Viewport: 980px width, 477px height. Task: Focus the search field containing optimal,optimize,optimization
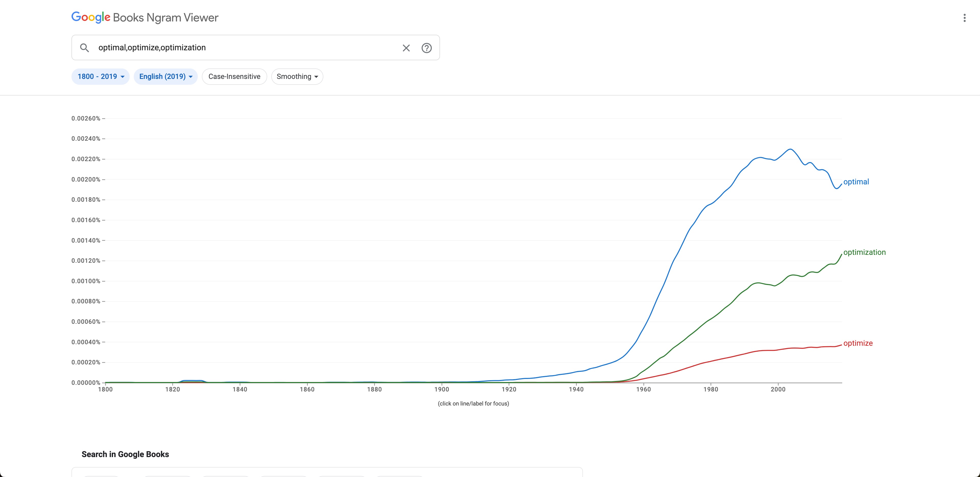(243, 47)
